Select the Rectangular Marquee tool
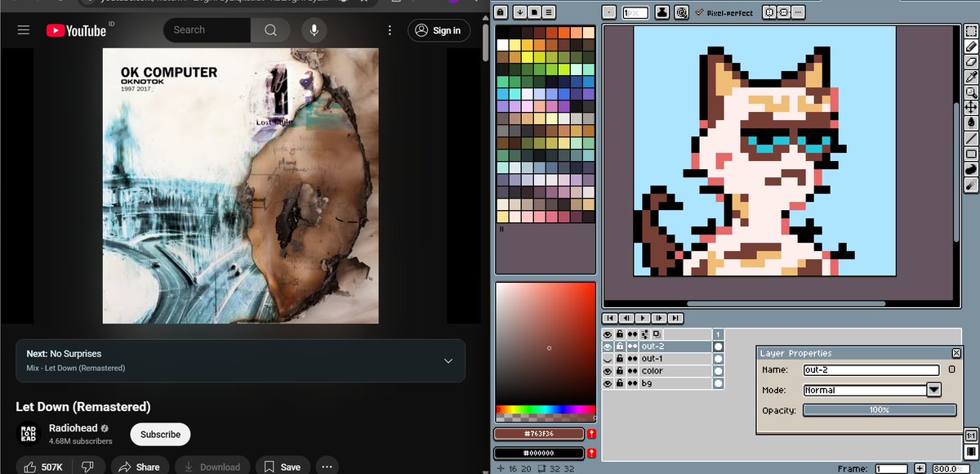This screenshot has width=980, height=474. point(971,31)
